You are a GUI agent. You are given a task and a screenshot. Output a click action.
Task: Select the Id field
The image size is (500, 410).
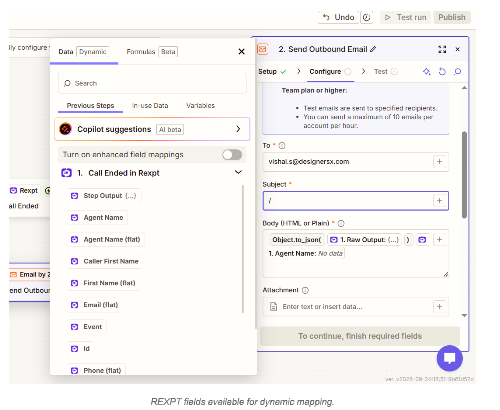click(80, 349)
